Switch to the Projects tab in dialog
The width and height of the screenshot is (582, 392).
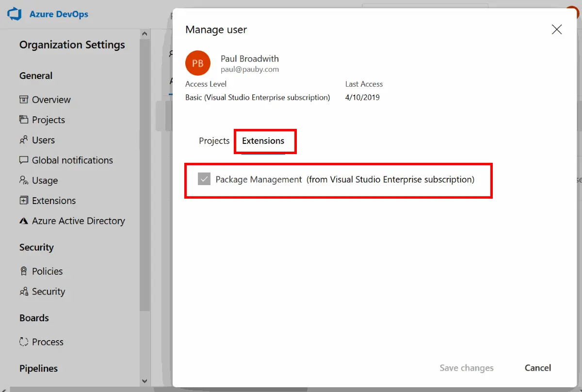point(214,141)
